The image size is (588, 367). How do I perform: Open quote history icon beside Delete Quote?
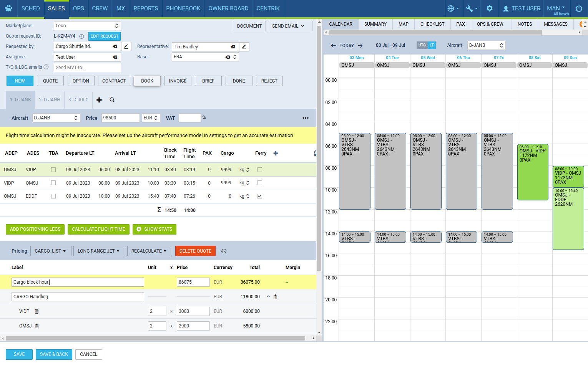224,251
